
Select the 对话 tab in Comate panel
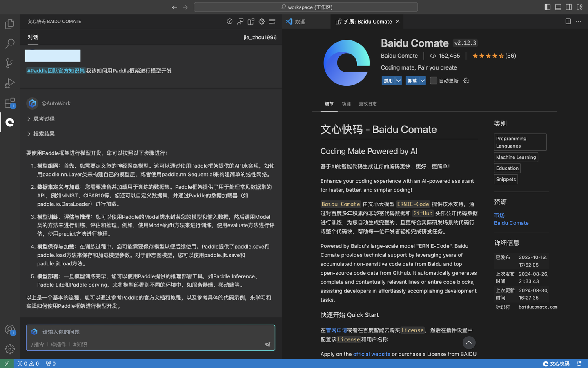tap(33, 37)
